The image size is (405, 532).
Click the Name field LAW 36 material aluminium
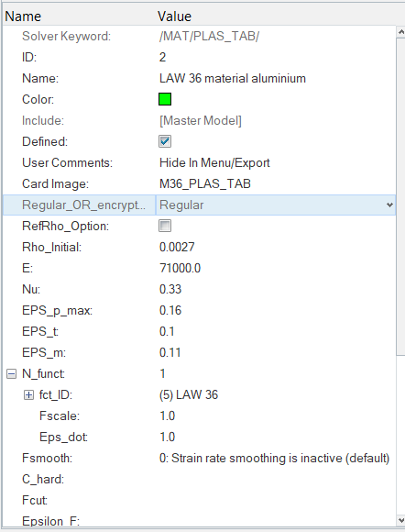233,78
